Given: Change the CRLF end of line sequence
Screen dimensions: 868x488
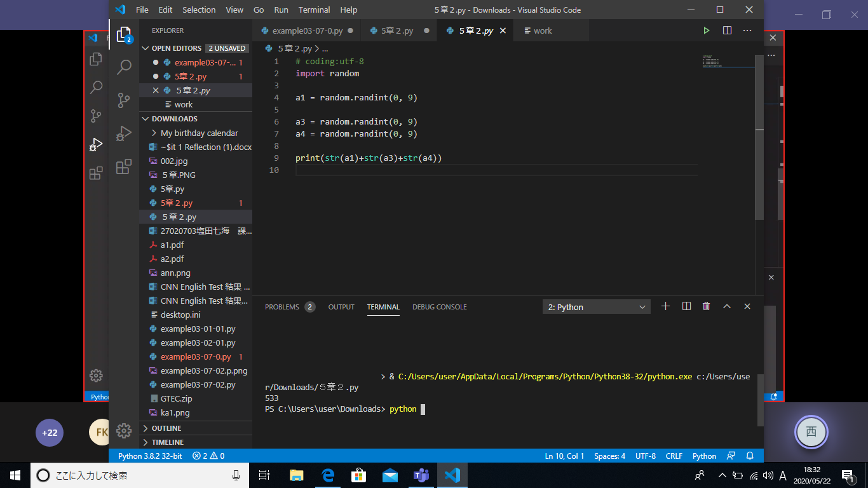Looking at the screenshot, I should click(x=674, y=456).
